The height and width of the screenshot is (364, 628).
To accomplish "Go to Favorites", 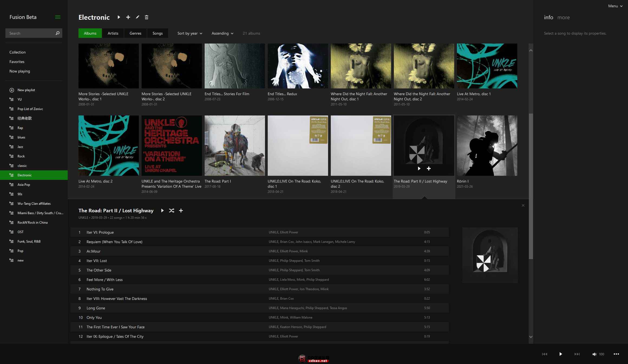I will [x=17, y=62].
